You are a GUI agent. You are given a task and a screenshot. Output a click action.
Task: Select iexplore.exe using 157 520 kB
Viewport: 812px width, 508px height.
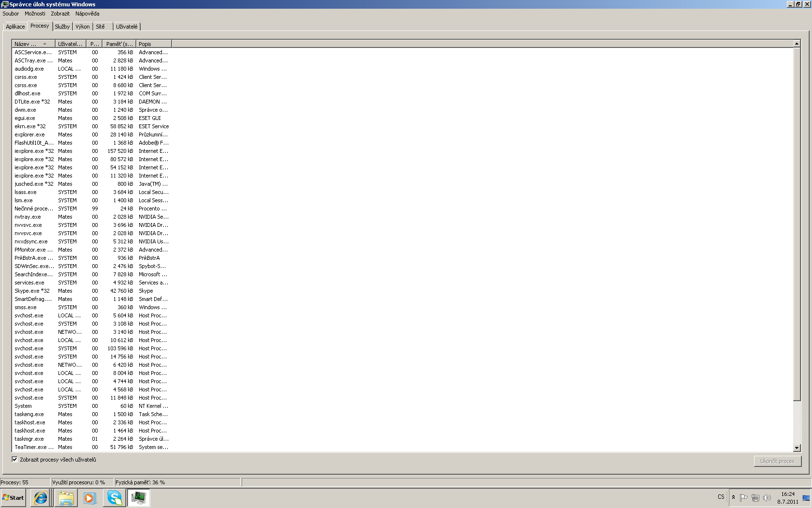click(92, 151)
